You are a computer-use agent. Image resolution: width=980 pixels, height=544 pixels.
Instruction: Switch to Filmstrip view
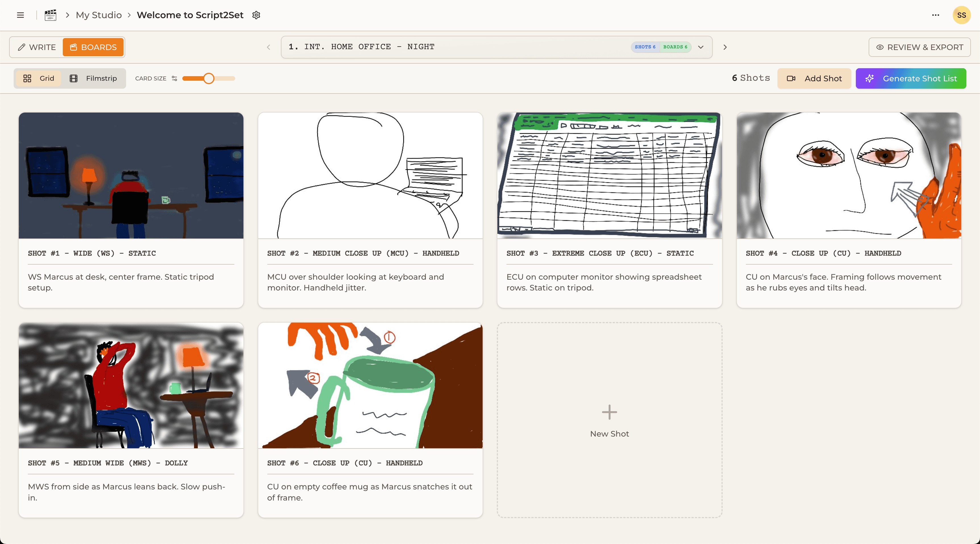pyautogui.click(x=93, y=78)
